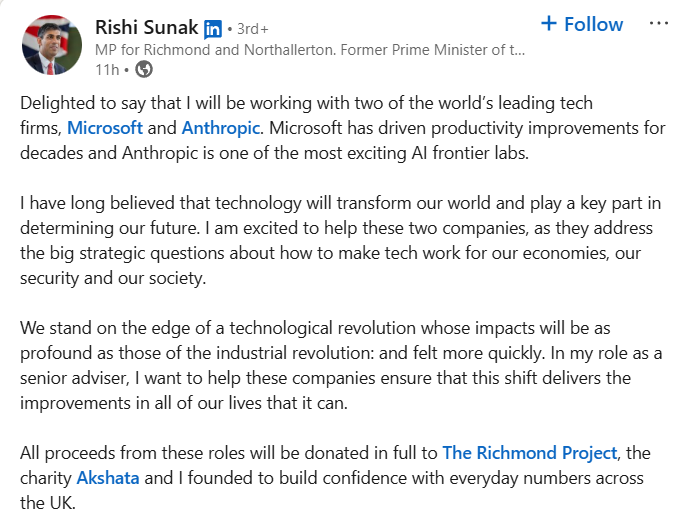Open Rishi Sunak's profile photo
The height and width of the screenshot is (518, 690).
(51, 45)
